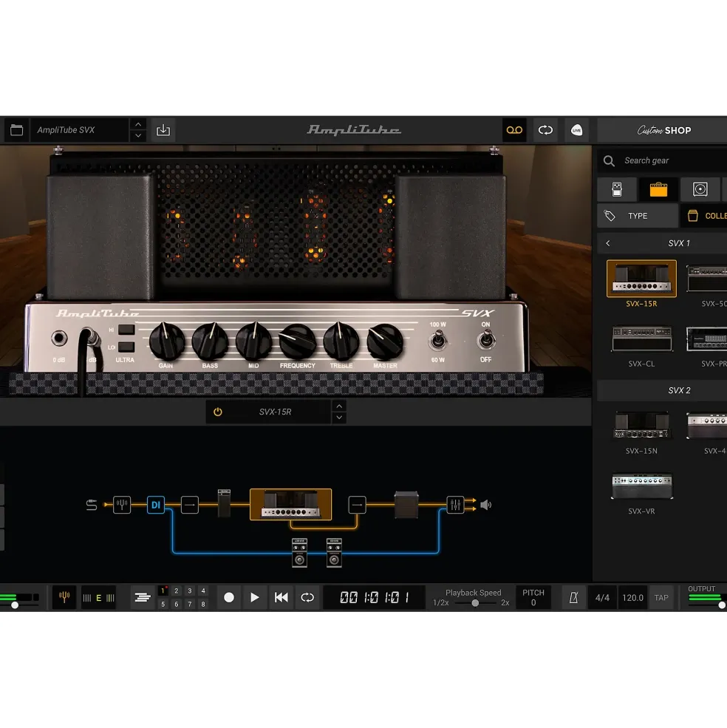
Task: Open the tape recorder icon
Action: [514, 130]
